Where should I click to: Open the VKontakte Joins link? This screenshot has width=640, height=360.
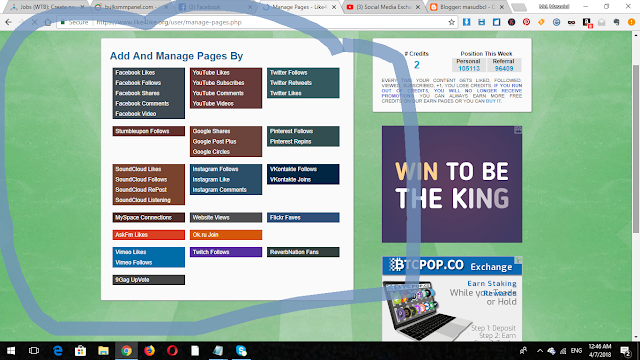point(291,180)
